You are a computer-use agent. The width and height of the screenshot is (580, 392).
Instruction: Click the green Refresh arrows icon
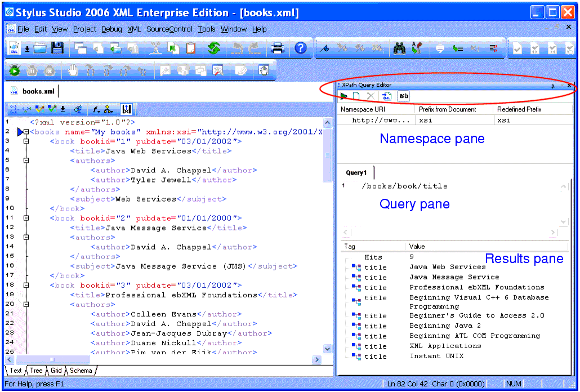click(213, 48)
